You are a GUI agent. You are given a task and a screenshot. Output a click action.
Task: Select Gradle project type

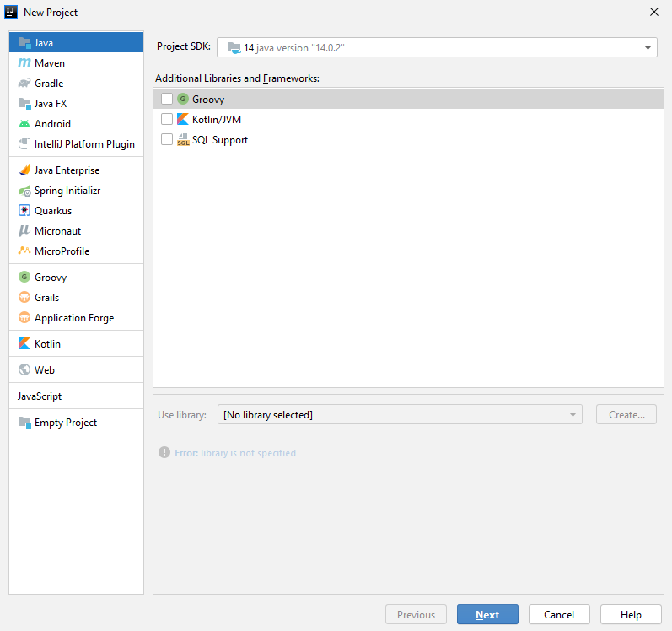click(76, 84)
